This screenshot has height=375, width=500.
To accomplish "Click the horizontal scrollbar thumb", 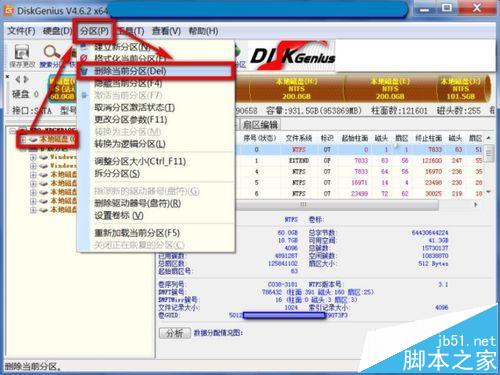I will [x=337, y=205].
